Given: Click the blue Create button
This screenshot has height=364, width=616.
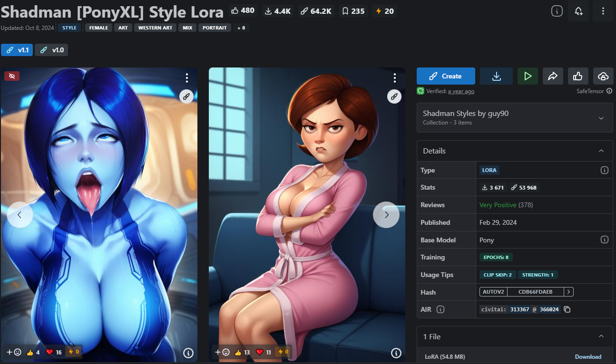Looking at the screenshot, I should pyautogui.click(x=446, y=76).
